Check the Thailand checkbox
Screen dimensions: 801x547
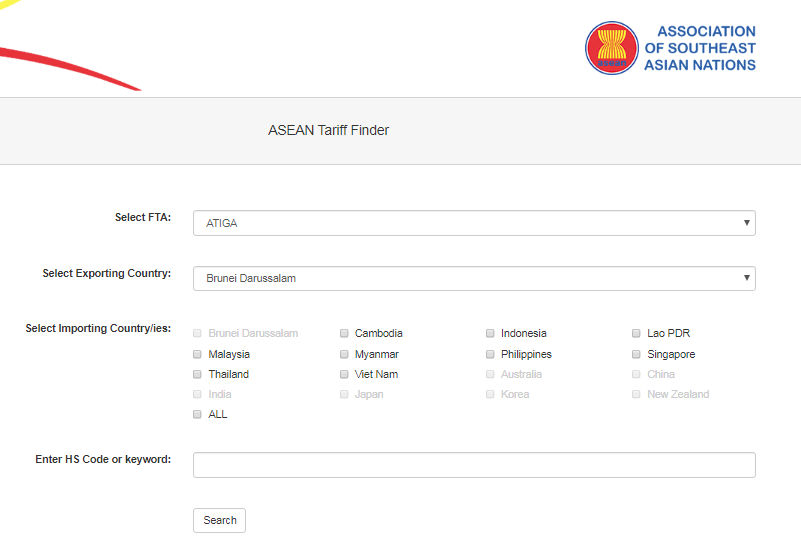197,374
